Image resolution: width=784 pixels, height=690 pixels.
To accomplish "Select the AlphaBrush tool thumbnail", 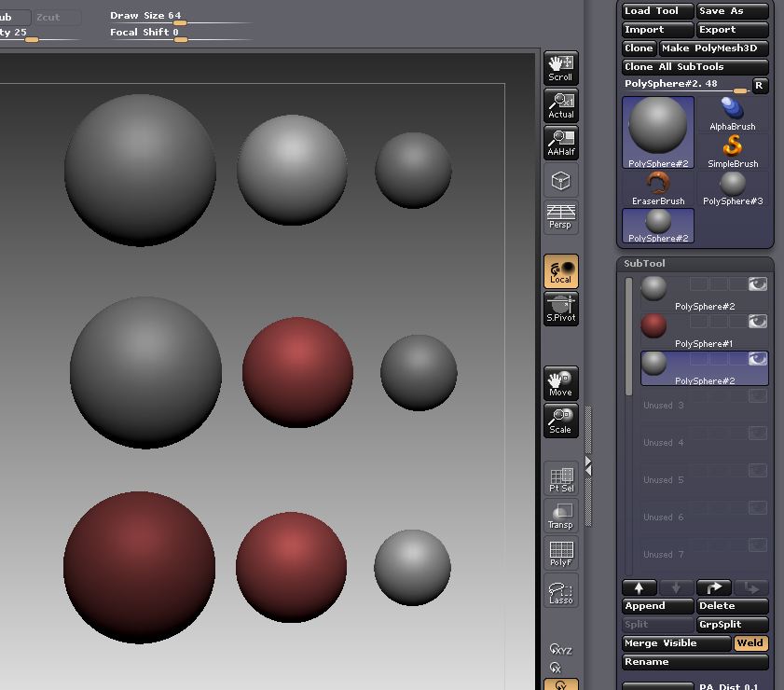I will [x=733, y=115].
